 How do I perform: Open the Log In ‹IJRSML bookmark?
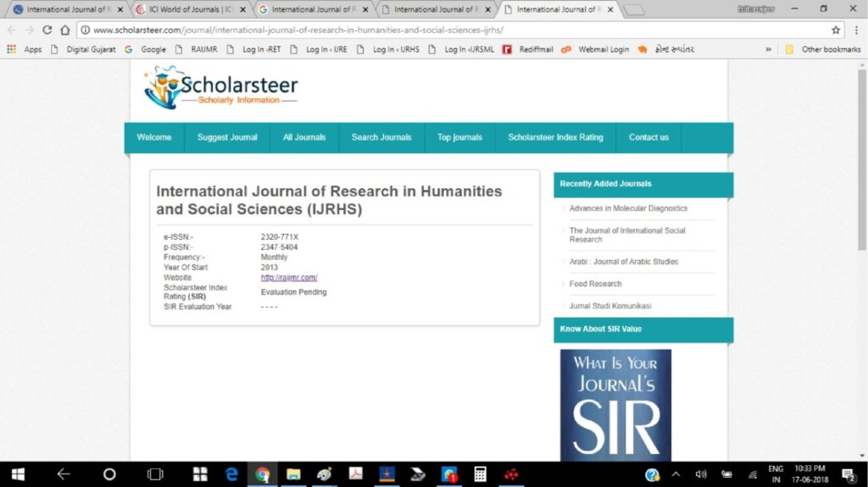[x=461, y=49]
